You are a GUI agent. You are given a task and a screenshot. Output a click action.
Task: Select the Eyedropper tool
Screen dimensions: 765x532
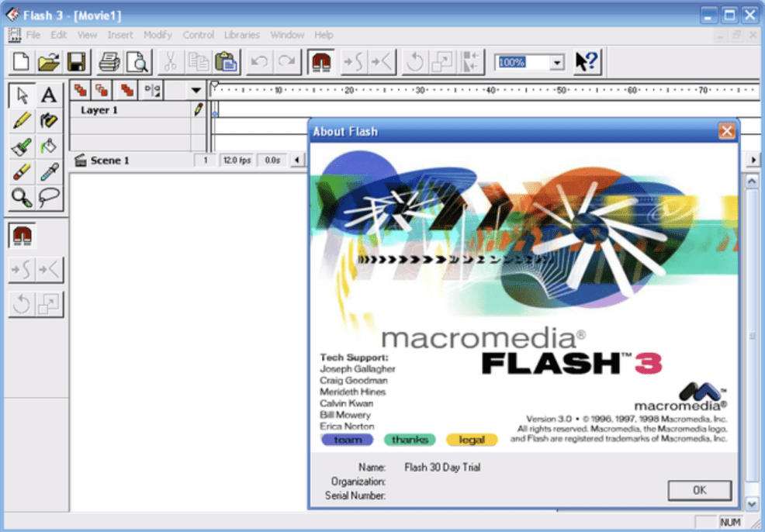(49, 171)
